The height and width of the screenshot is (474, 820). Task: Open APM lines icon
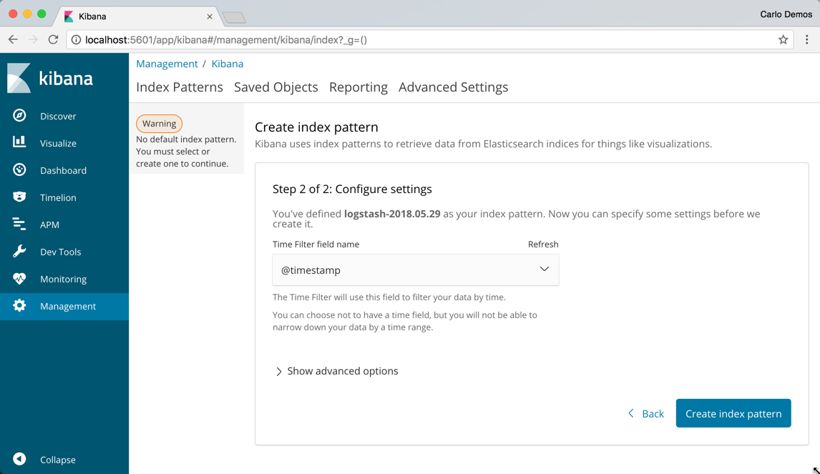tap(19, 224)
